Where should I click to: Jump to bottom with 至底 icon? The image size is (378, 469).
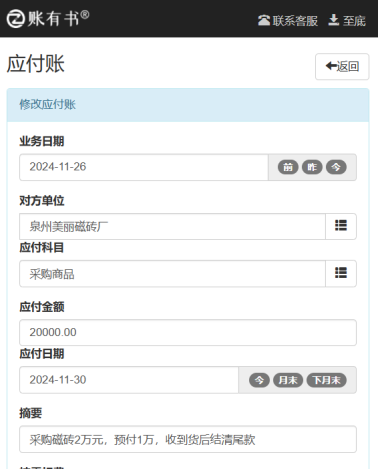click(x=347, y=21)
